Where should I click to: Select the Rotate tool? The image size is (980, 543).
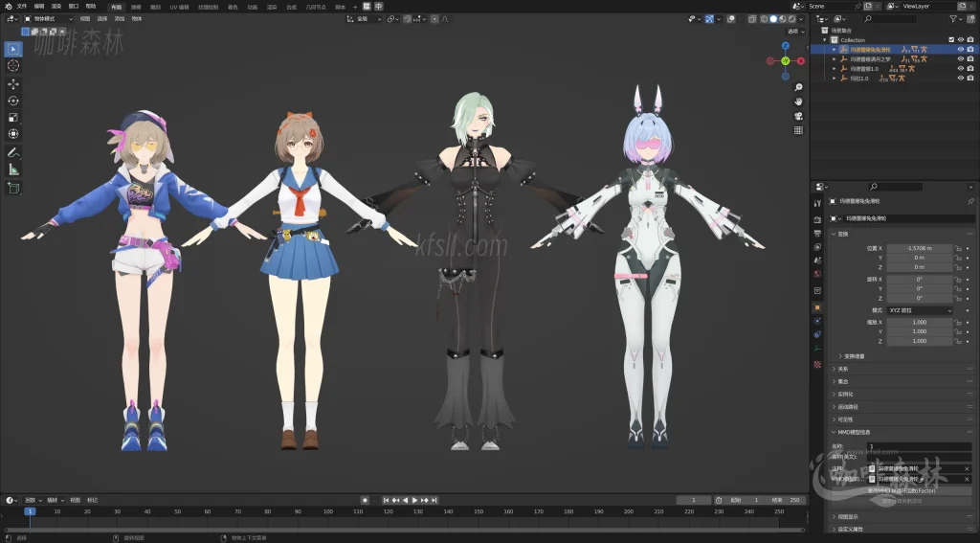[x=13, y=101]
